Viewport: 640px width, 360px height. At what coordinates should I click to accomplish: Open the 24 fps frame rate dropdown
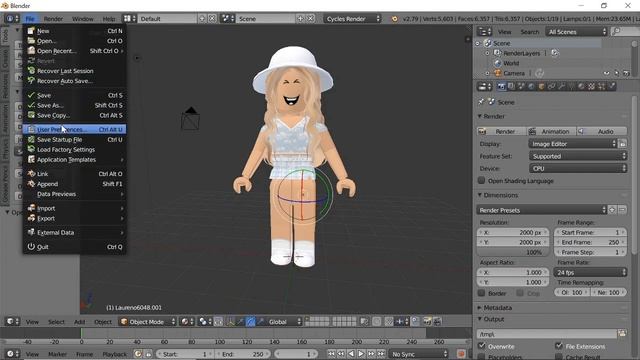point(590,272)
